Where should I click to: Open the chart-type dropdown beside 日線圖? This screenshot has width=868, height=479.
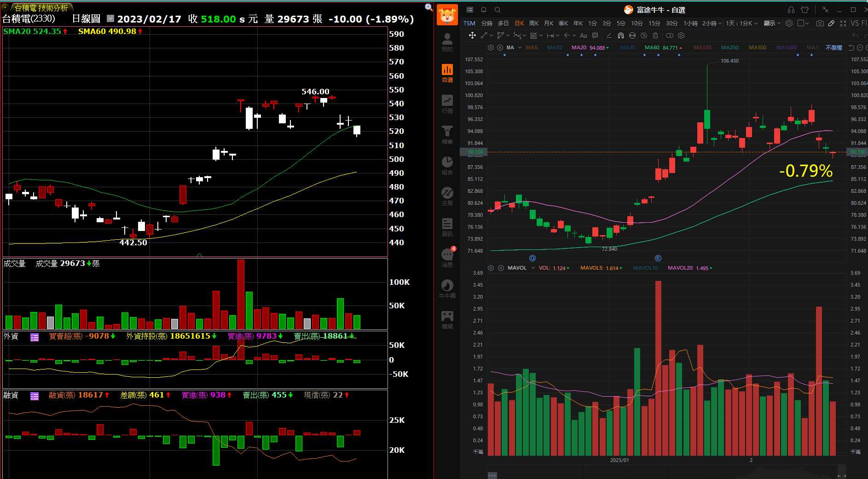110,18
